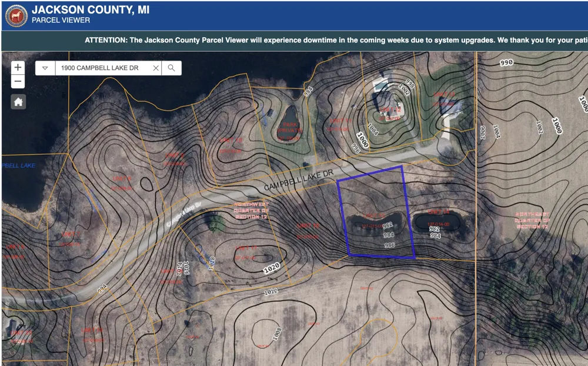
Task: Click the 1012 contour label
Action: 270,292
